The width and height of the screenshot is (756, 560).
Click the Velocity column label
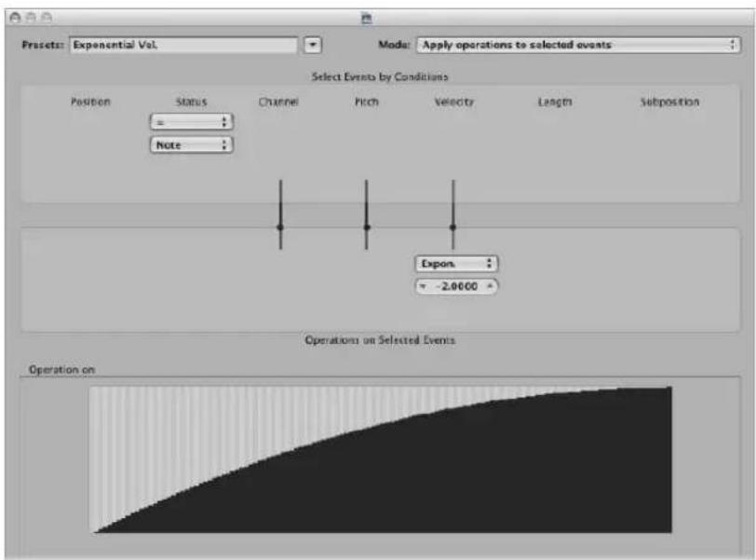(453, 102)
